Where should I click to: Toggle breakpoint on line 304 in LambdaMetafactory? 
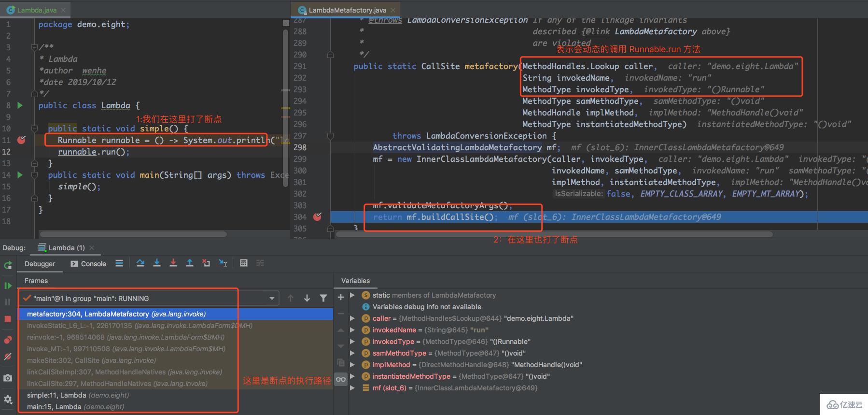click(317, 217)
